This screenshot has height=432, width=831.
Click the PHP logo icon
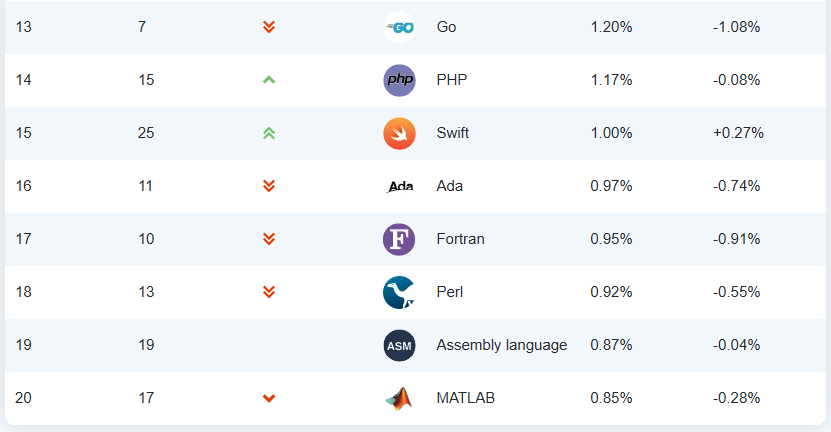point(399,80)
